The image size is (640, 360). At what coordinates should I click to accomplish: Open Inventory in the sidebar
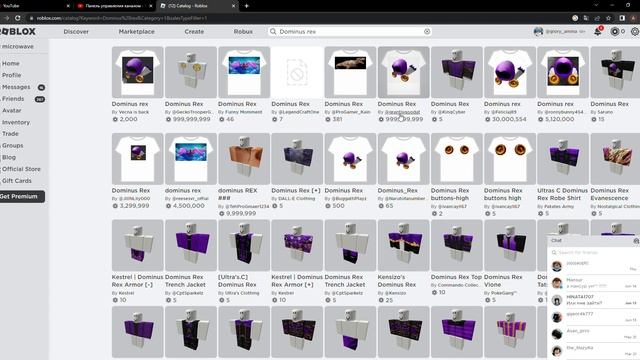[16, 122]
